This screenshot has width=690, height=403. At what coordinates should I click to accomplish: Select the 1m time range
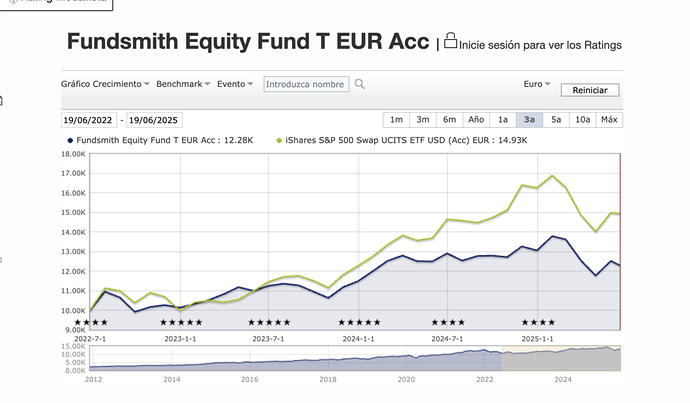click(396, 120)
